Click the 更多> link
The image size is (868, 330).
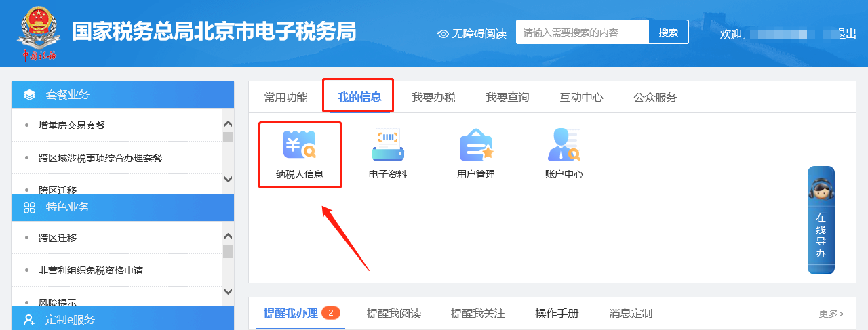[x=831, y=313]
